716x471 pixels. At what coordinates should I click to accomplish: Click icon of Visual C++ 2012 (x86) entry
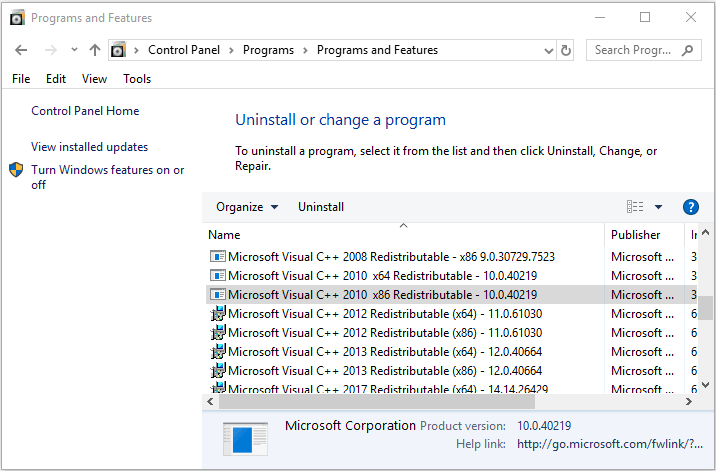point(218,333)
